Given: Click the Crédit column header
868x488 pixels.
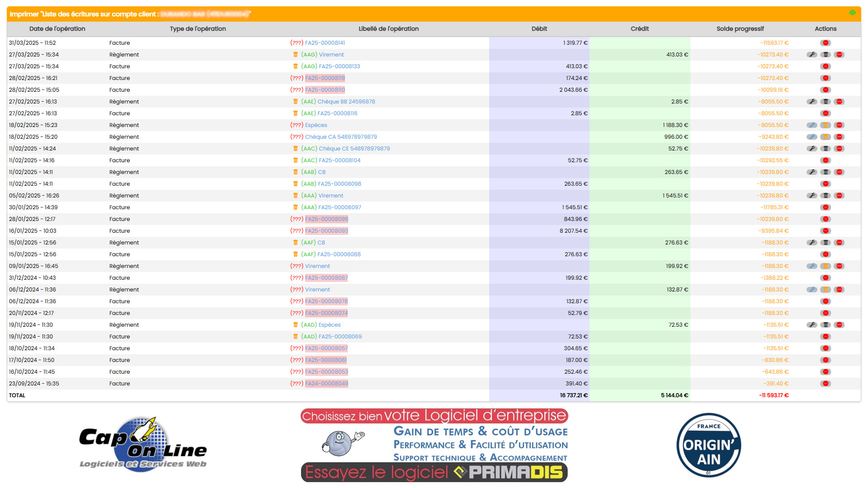Looking at the screenshot, I should (639, 28).
